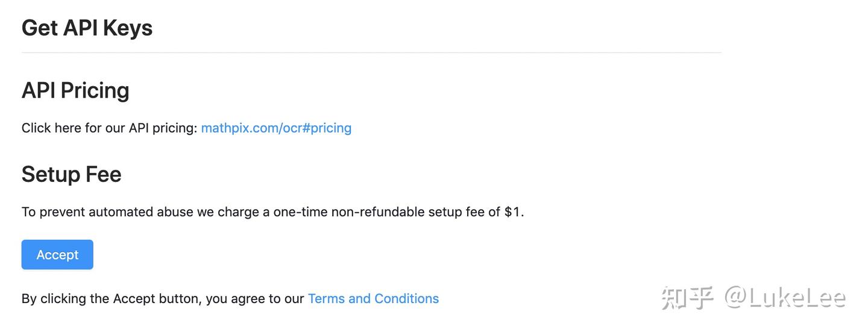This screenshot has width=868, height=332.
Task: Click "By clicking the Accept button" text
Action: pyautogui.click(x=110, y=299)
